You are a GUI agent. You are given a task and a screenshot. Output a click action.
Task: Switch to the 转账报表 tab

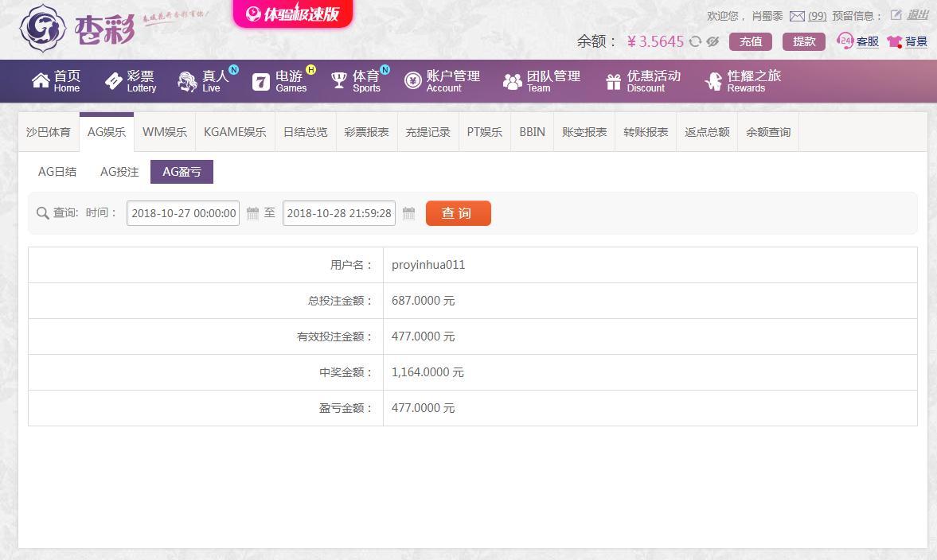(646, 132)
